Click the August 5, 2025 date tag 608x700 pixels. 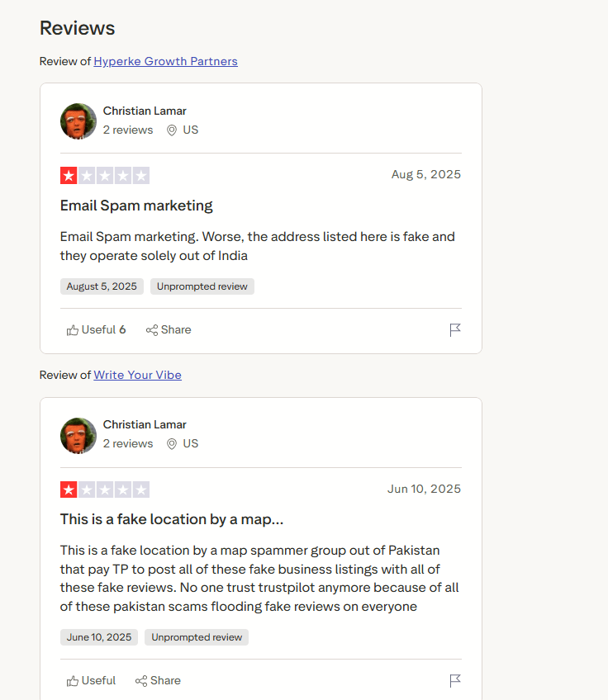coord(102,286)
